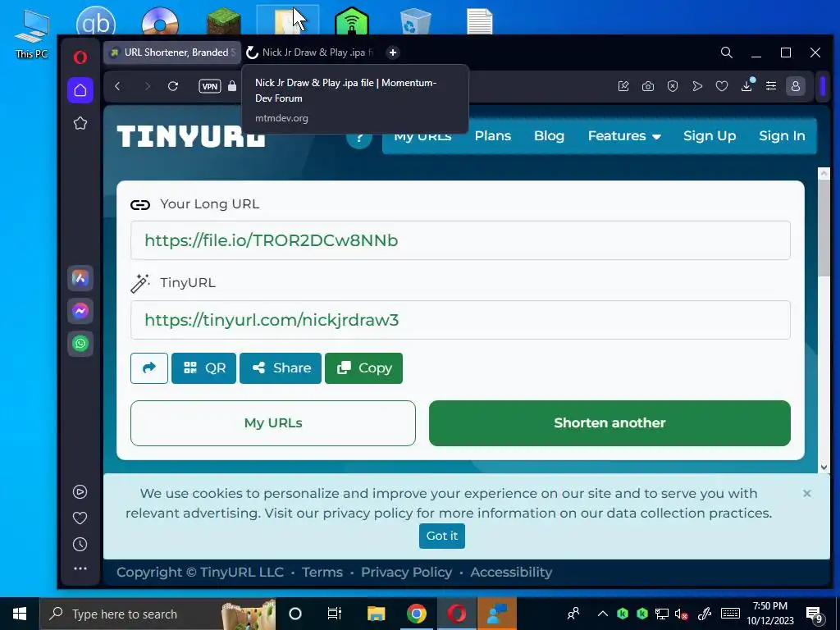Screen dimensions: 840x630
Task: Click the padlock site security icon
Action: click(232, 86)
